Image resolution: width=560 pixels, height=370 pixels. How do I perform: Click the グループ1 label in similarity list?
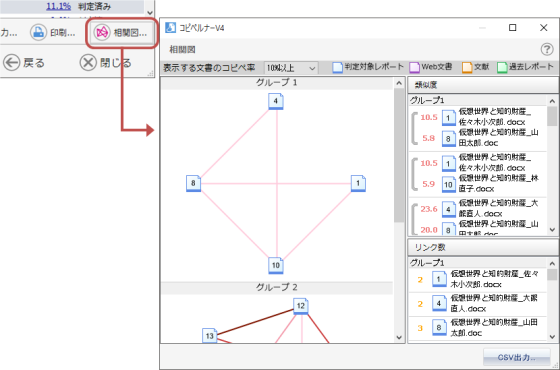point(427,100)
